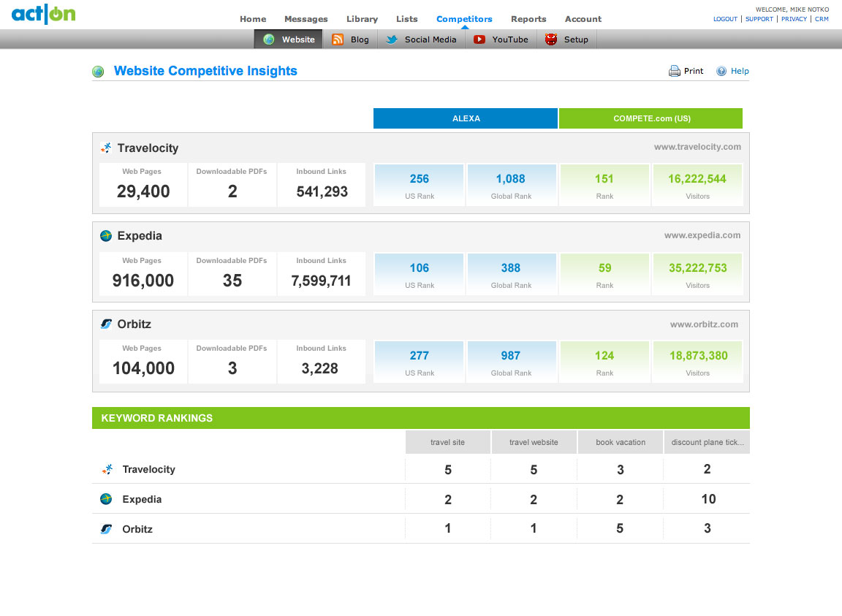Open the Lists menu
Viewport: 842px width, 616px height.
[407, 19]
